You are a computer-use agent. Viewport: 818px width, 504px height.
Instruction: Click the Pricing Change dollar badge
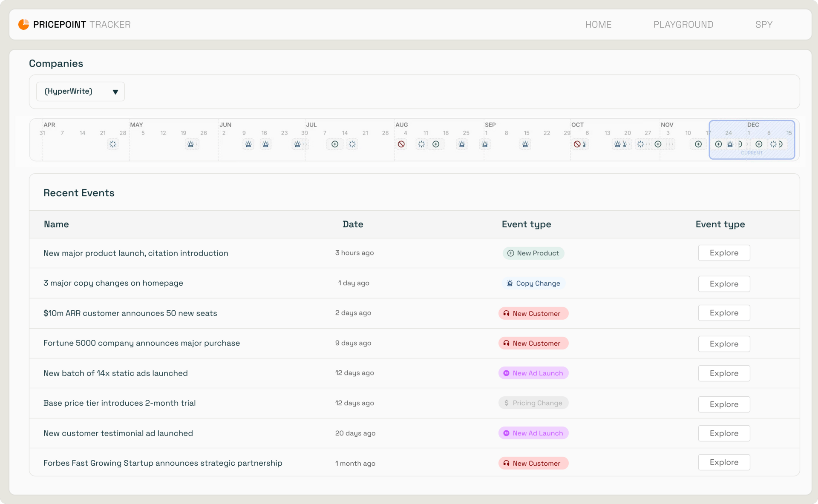pos(533,403)
